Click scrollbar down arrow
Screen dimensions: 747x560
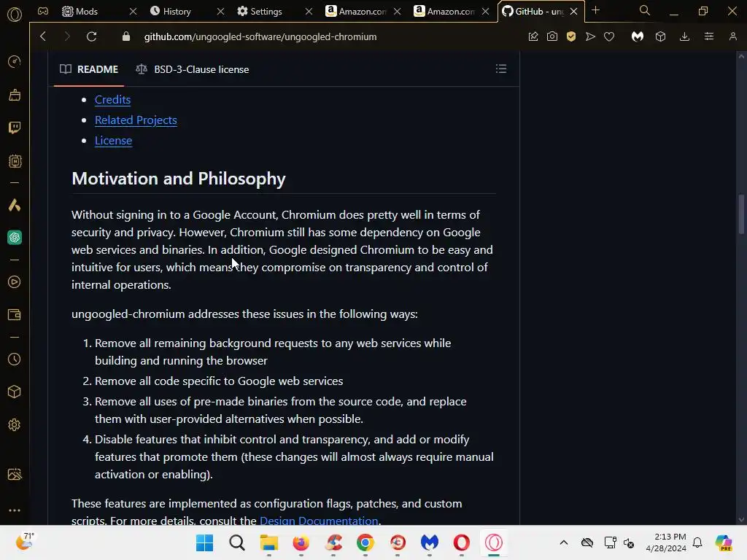741,519
